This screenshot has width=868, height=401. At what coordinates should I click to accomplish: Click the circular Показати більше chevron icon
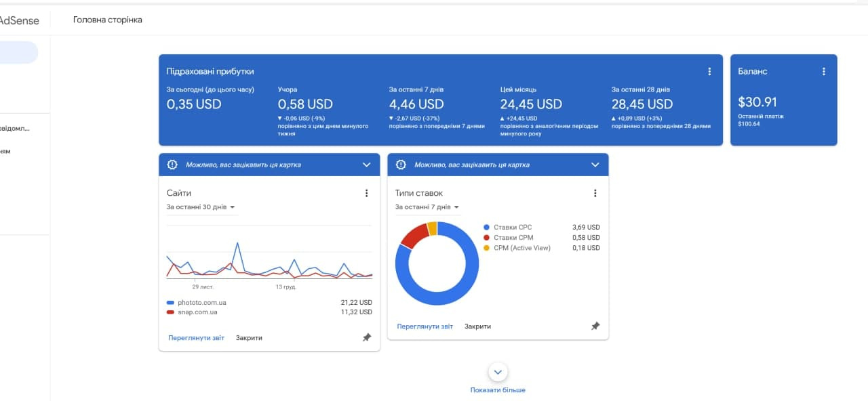pyautogui.click(x=498, y=372)
